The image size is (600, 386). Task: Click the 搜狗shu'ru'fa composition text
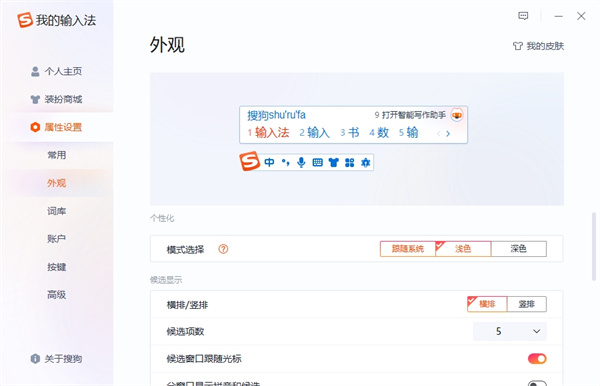click(x=276, y=115)
